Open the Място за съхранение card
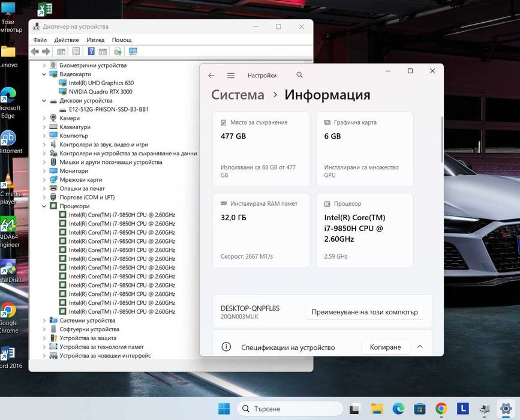520x420 pixels. (261, 149)
